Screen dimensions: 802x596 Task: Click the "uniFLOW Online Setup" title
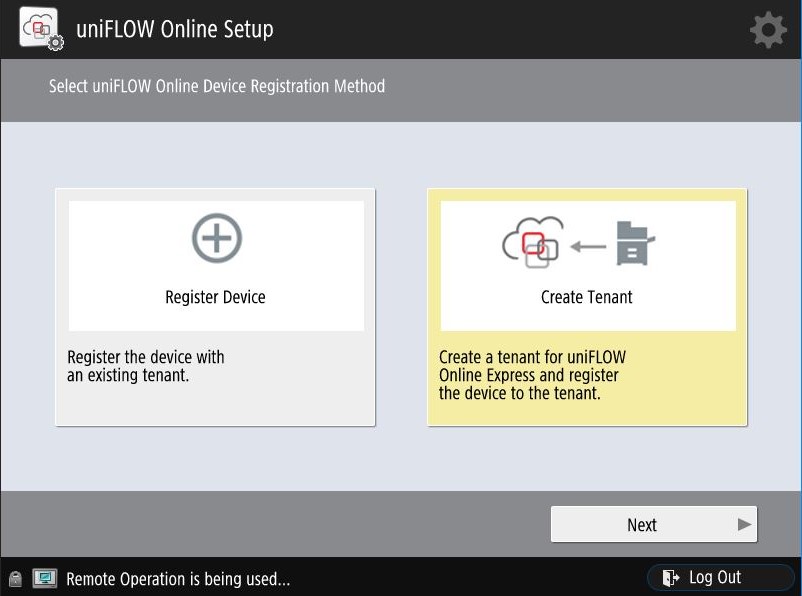click(175, 29)
